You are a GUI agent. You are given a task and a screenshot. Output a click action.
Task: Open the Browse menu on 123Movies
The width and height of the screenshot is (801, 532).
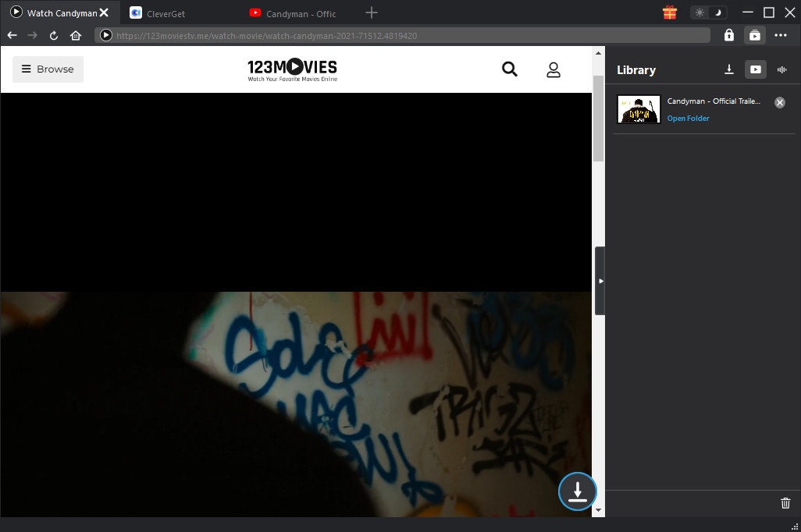coord(48,69)
